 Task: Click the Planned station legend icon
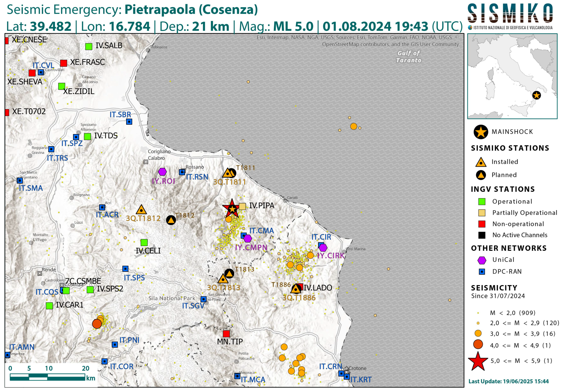pos(481,175)
